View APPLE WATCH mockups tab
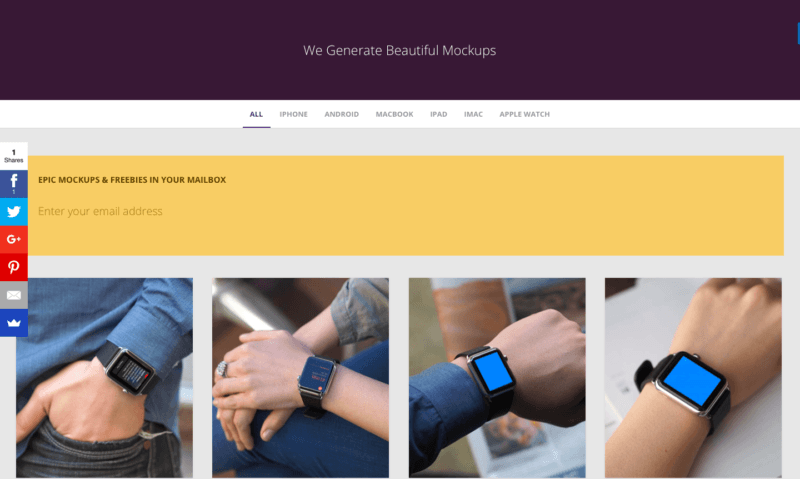 524,114
